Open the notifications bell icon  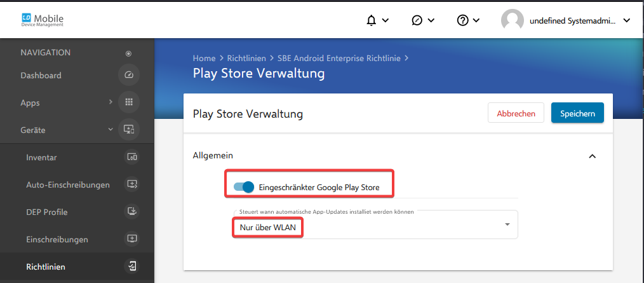372,20
